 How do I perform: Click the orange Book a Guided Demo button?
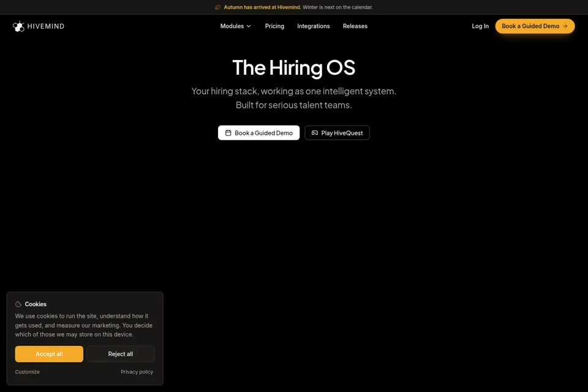pyautogui.click(x=535, y=26)
